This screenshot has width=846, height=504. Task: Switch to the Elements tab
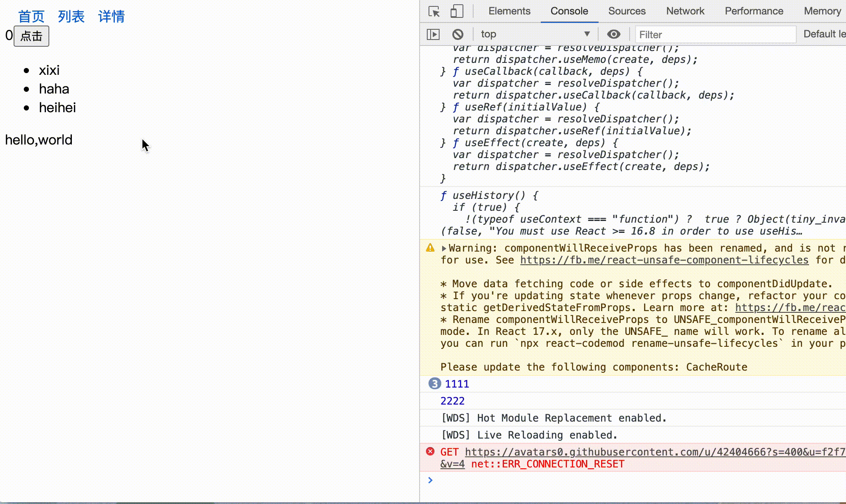point(509,11)
